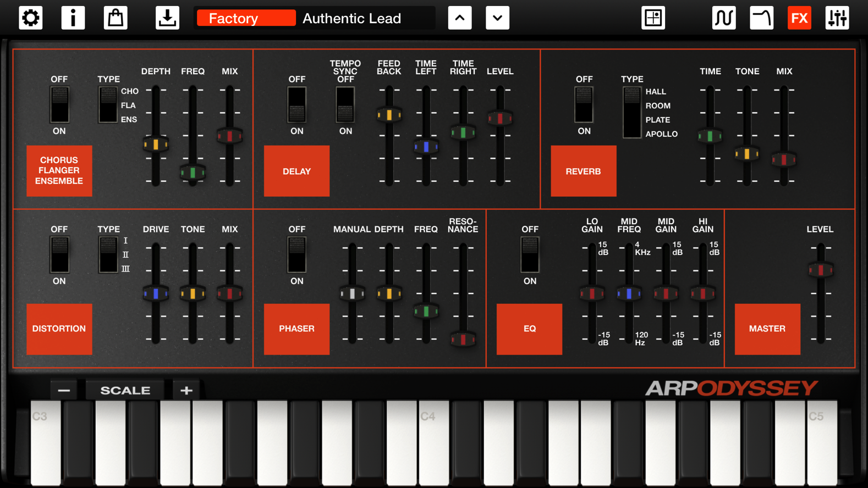Click the delay FEED BACK slider knob

click(x=389, y=115)
